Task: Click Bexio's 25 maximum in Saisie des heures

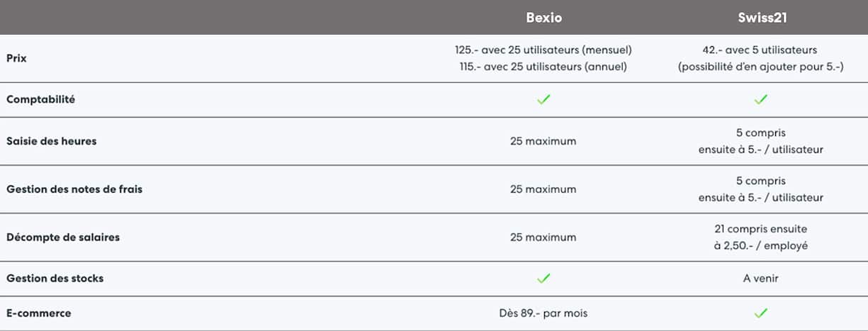Action: (543, 141)
